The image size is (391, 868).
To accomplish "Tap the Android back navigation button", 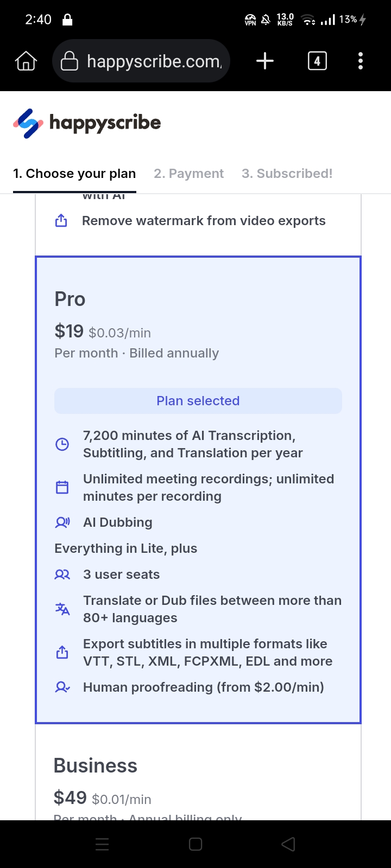I will pos(288,844).
